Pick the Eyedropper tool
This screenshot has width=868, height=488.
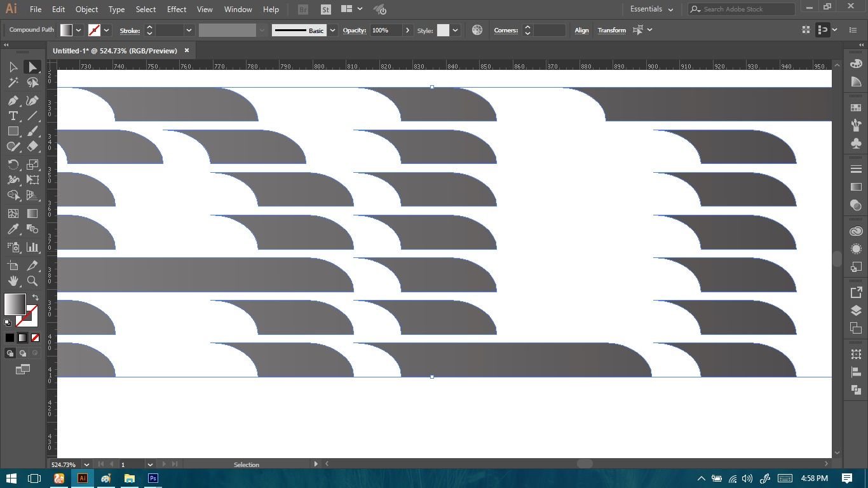(x=13, y=229)
